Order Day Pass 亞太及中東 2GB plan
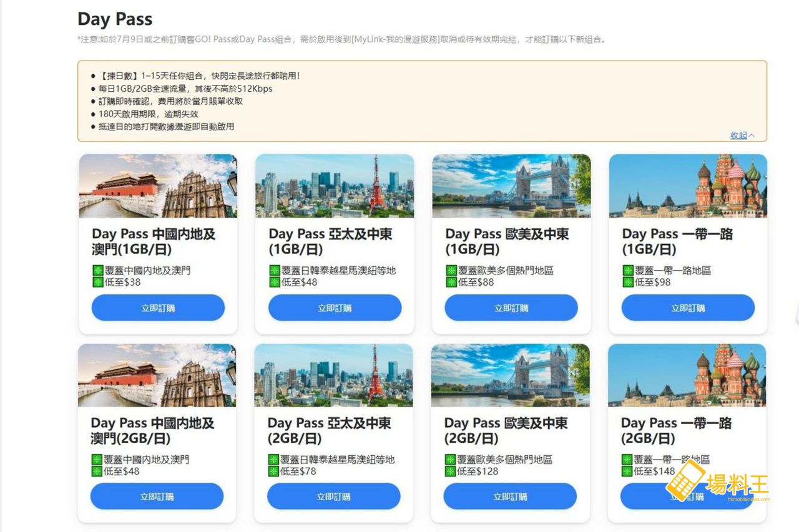Viewport: 799px width, 532px height. pyautogui.click(x=333, y=496)
